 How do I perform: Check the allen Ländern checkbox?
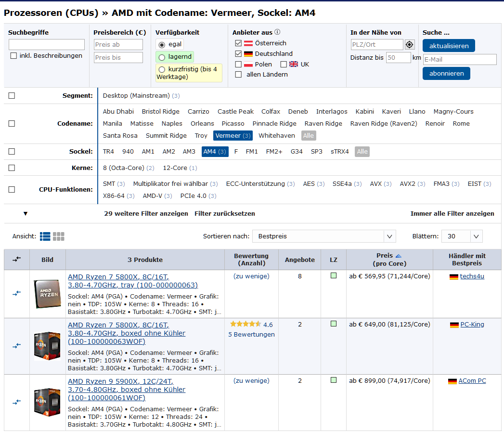coord(238,75)
